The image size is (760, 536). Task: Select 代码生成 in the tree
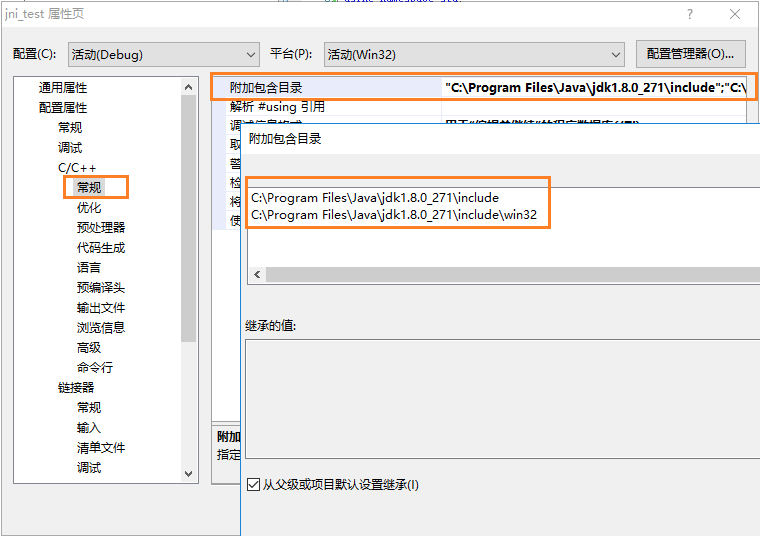pyautogui.click(x=101, y=248)
